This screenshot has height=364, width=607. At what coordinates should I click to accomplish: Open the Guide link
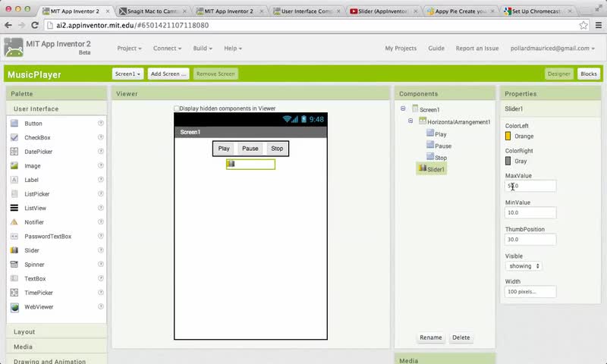[436, 49]
